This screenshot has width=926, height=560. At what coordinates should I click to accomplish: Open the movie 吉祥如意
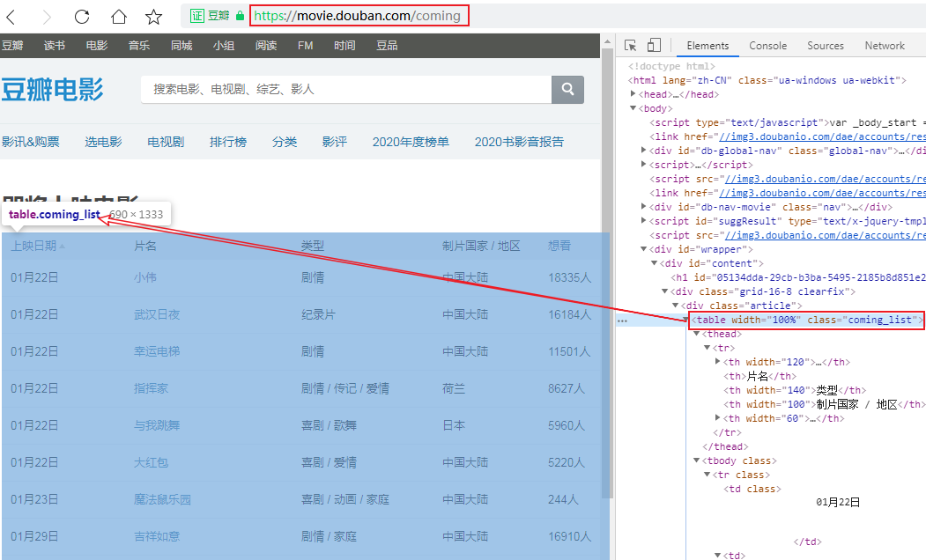pos(157,536)
